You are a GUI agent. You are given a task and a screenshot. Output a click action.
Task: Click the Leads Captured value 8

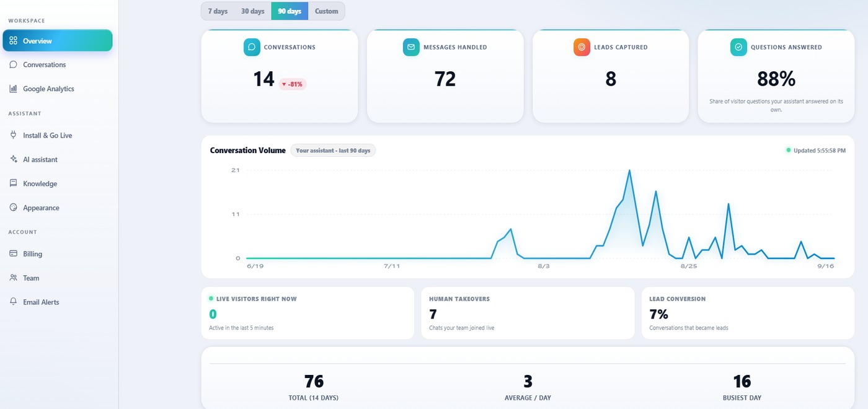pos(611,79)
